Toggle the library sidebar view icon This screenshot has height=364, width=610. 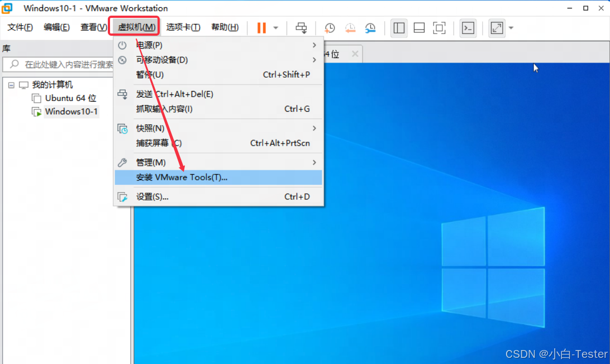[x=399, y=27]
